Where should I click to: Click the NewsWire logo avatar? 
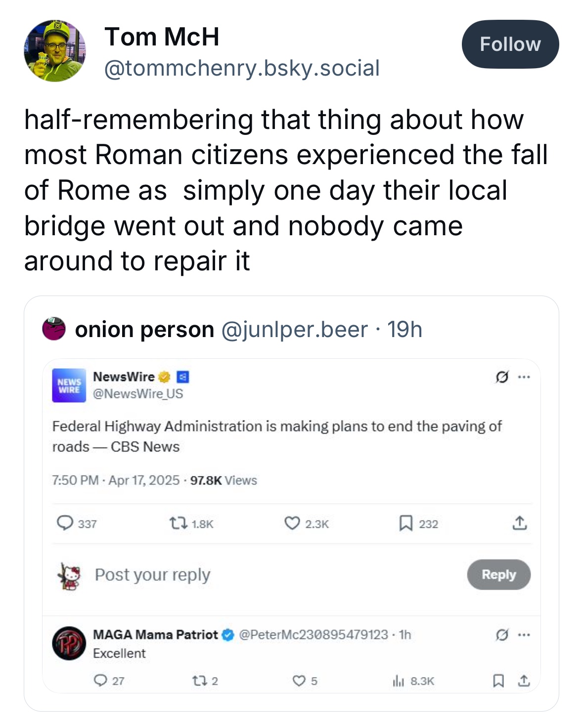[69, 385]
